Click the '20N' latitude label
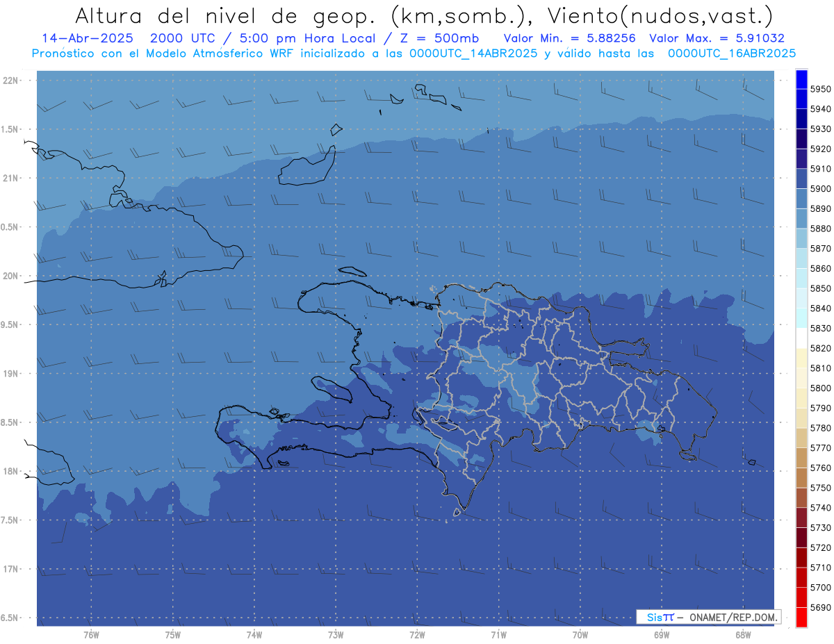 pos(11,276)
